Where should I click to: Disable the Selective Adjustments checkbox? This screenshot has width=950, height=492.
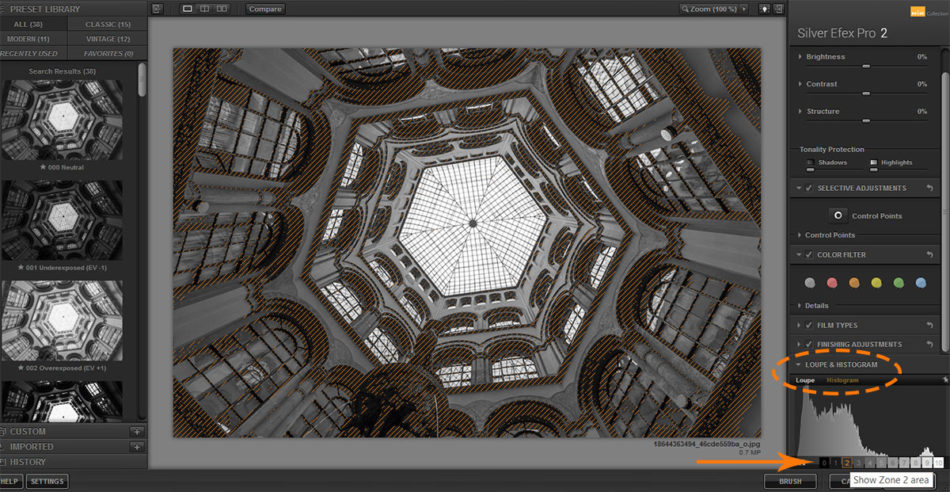(808, 188)
